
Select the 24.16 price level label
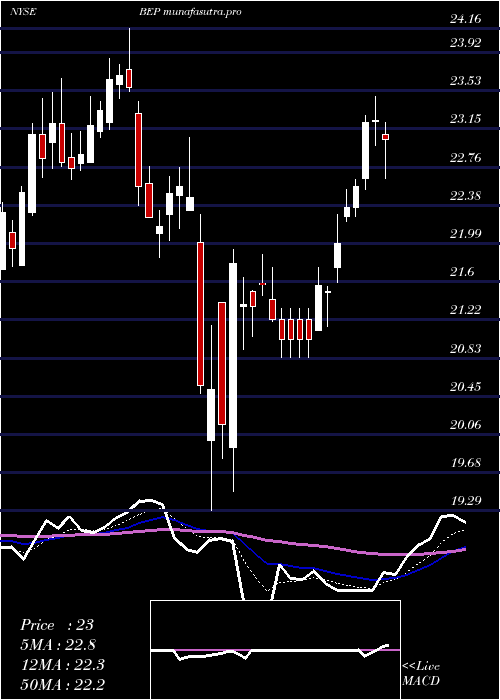(x=466, y=19)
